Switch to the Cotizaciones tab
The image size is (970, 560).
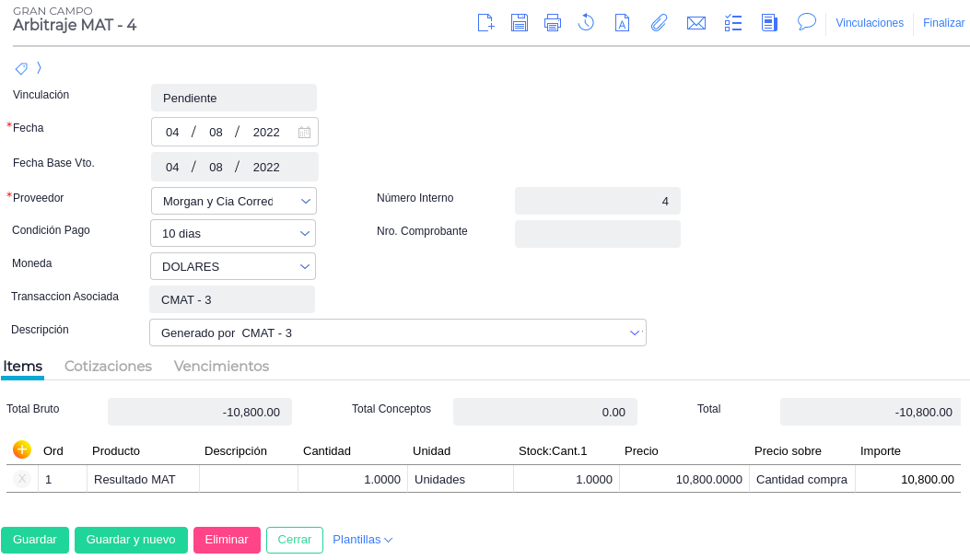coord(108,366)
